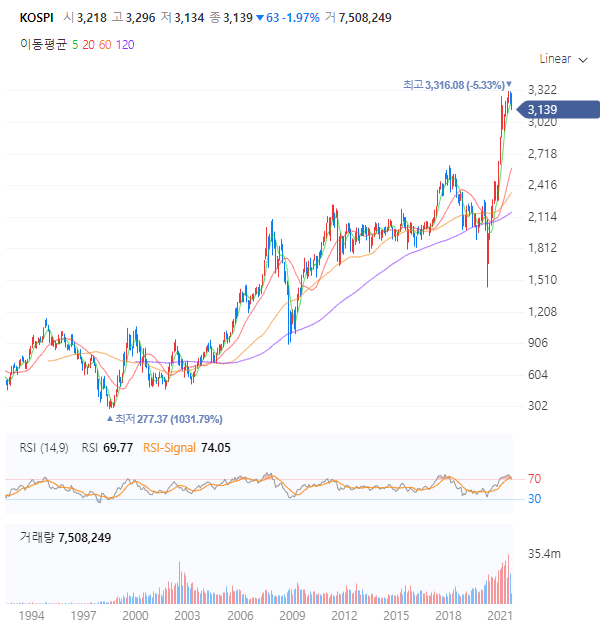Screen dimensions: 607x637
Task: Click the 2018 year label on time axis
Action: [448, 616]
